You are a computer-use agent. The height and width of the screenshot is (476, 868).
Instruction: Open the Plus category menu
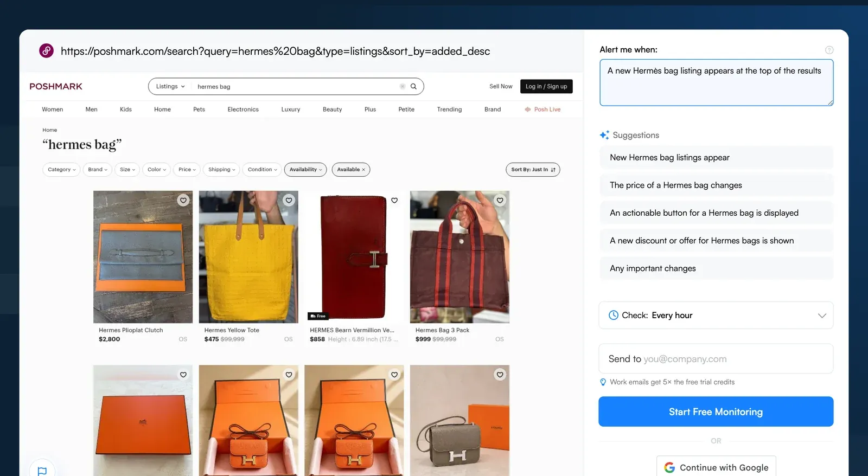(x=370, y=110)
